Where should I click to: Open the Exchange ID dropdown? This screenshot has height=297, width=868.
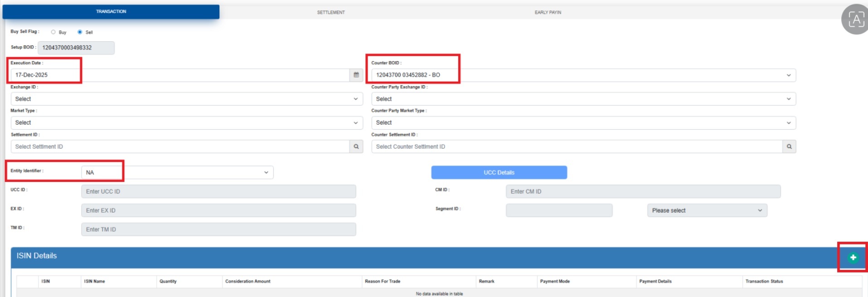coord(186,99)
